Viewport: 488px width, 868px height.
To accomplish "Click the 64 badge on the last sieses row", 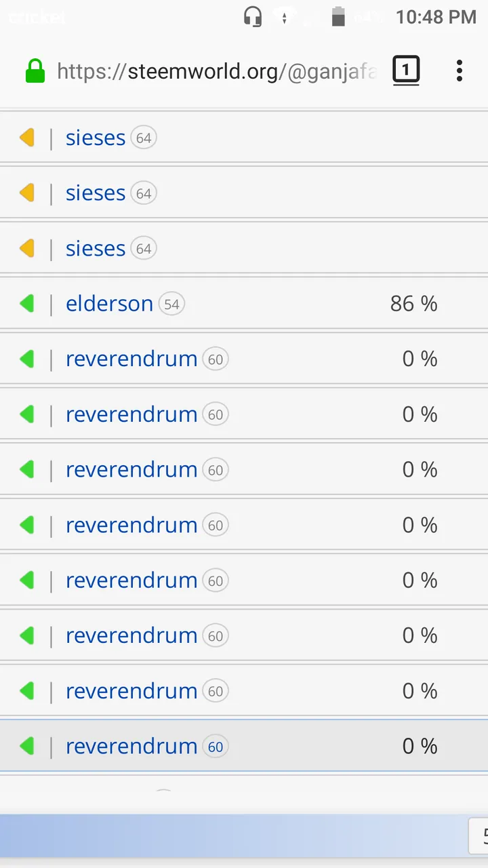I will [144, 249].
